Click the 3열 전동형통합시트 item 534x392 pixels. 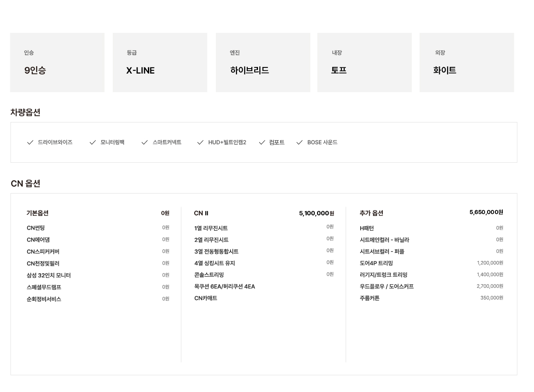click(x=216, y=251)
